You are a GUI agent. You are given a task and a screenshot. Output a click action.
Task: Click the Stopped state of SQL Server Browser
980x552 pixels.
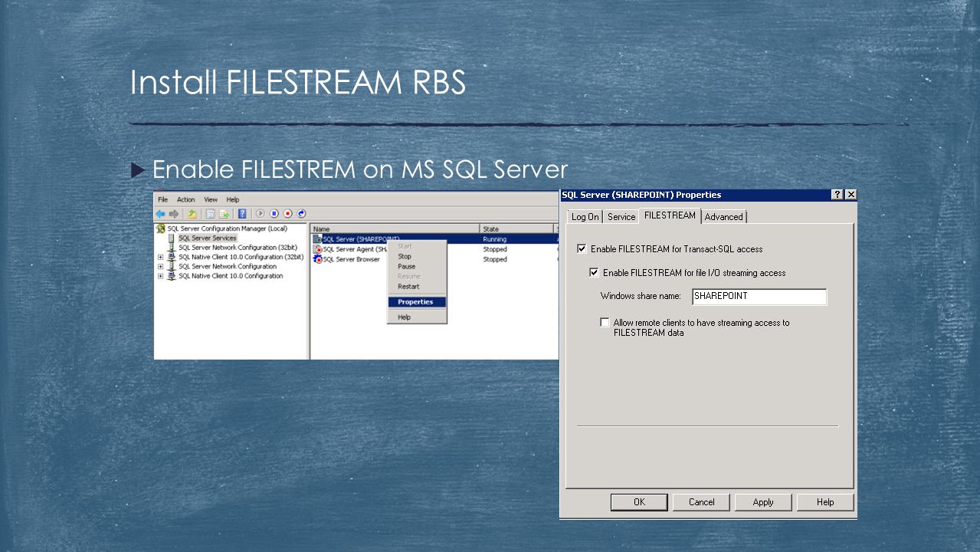tap(495, 259)
